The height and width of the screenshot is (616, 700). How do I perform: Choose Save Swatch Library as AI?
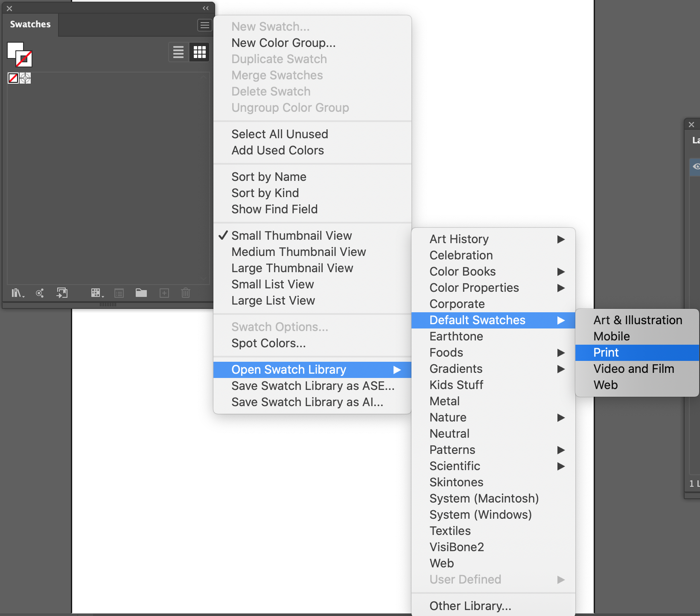point(312,402)
